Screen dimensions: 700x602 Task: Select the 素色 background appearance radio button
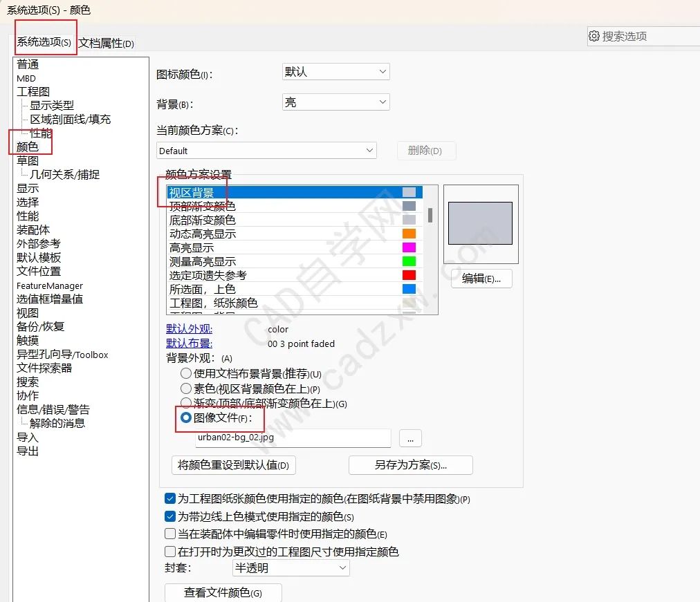(185, 388)
